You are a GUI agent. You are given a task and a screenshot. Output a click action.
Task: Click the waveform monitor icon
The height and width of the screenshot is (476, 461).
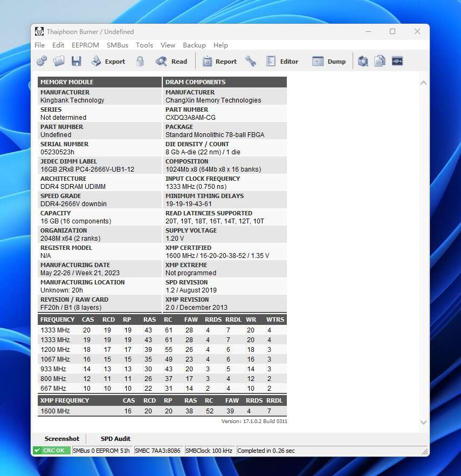397,62
